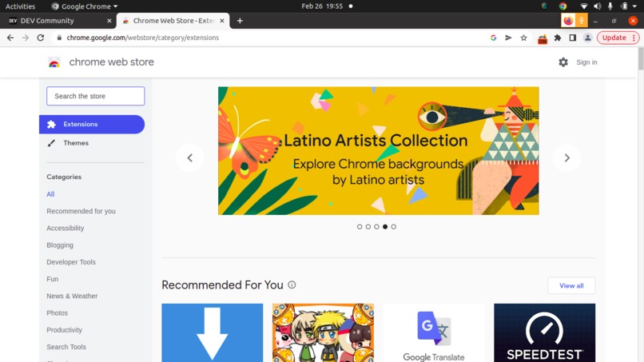Open the Activities overview
Viewport: 644px width, 362px height.
[x=20, y=6]
